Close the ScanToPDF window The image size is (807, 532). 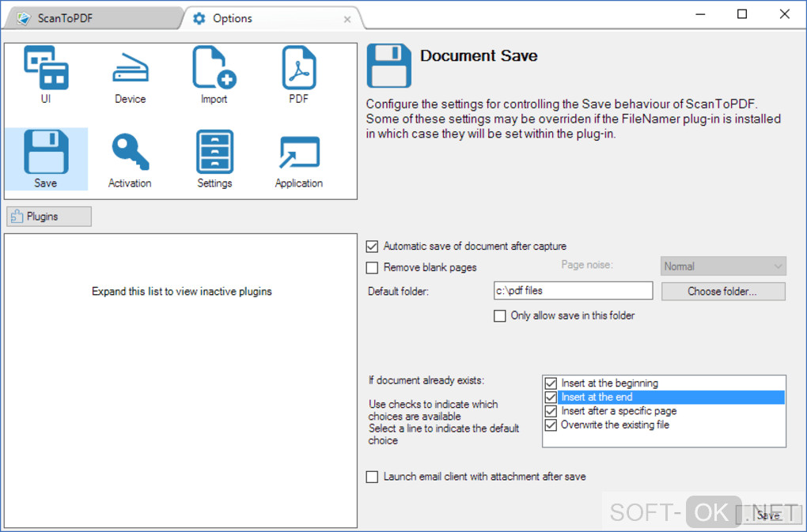click(x=784, y=14)
